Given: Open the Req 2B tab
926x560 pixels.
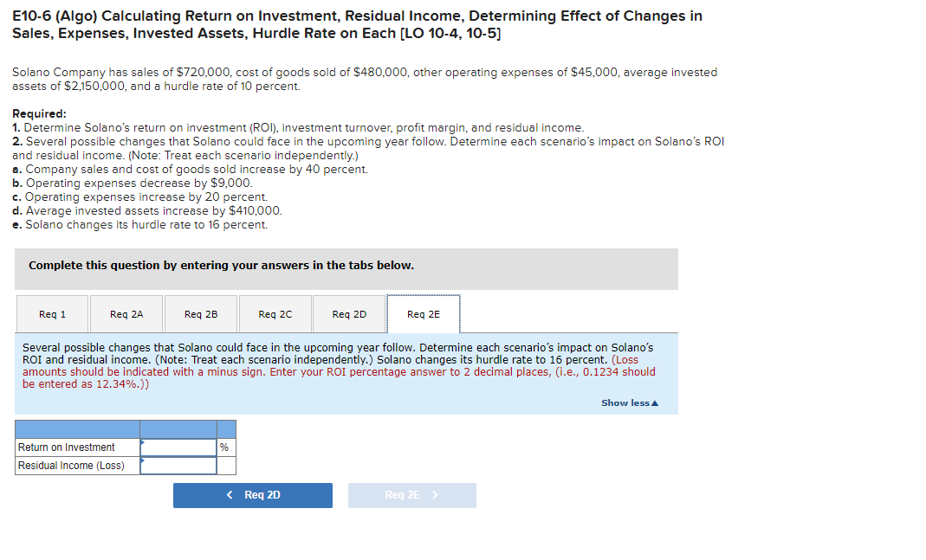Looking at the screenshot, I should click(x=200, y=313).
